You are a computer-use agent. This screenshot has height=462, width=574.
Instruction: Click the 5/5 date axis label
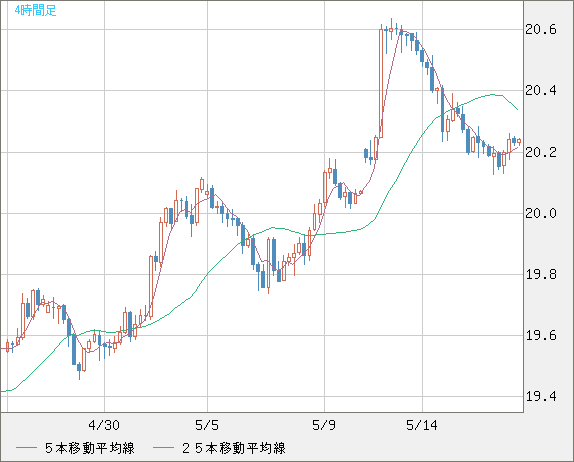(207, 425)
